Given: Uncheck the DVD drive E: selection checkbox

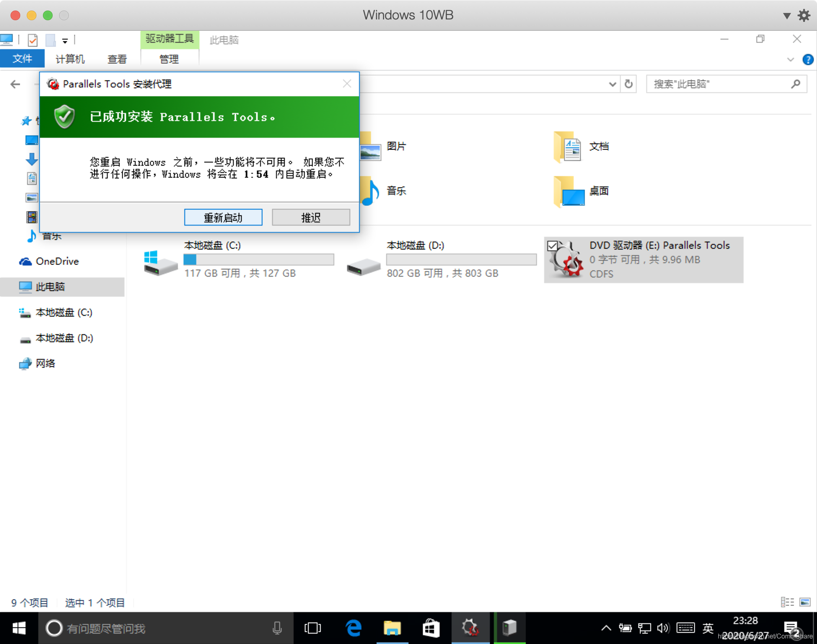Looking at the screenshot, I should click(x=552, y=246).
